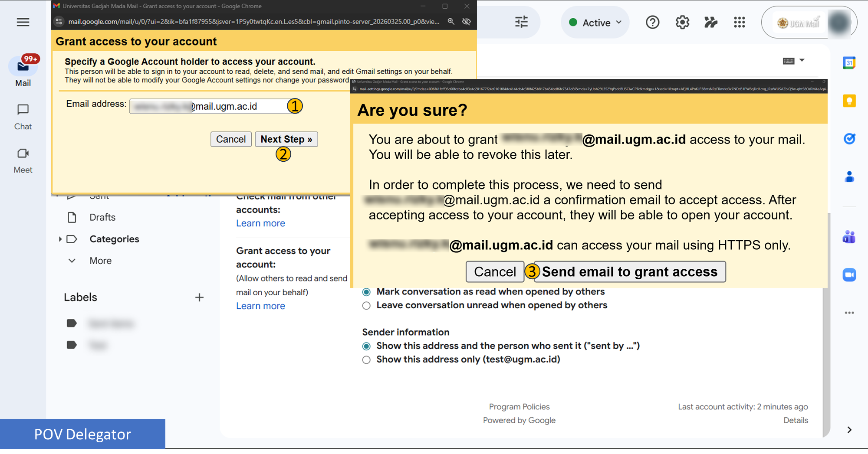Open Google Tasks in side panel

tap(849, 139)
